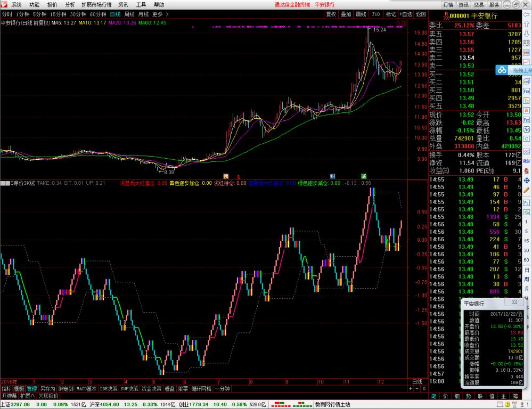This screenshot has height=409, width=532.
Task: Switch to the 周线 weekly period tab
Action: 129,14
